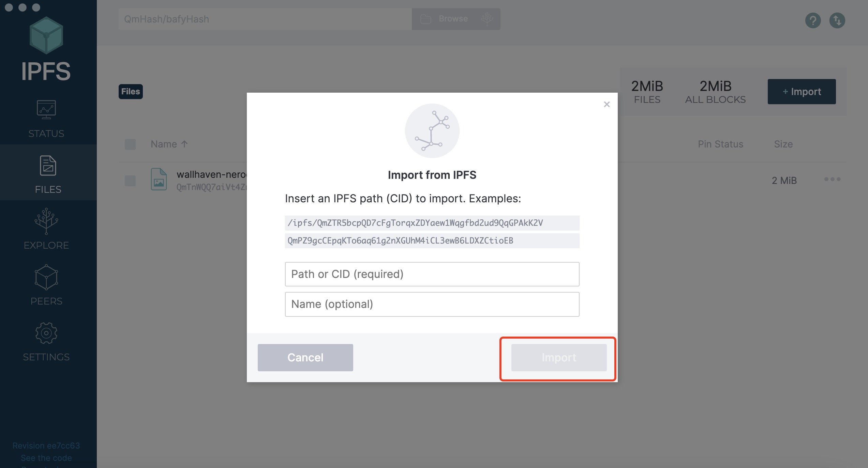
Task: Close the Import from IPFS dialog
Action: point(607,104)
